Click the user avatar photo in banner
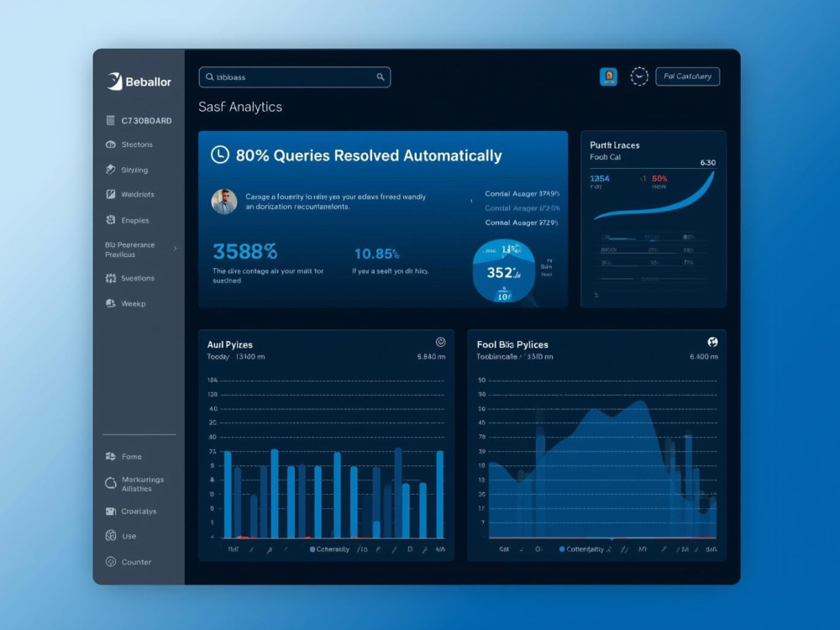Image resolution: width=840 pixels, height=630 pixels. [224, 202]
